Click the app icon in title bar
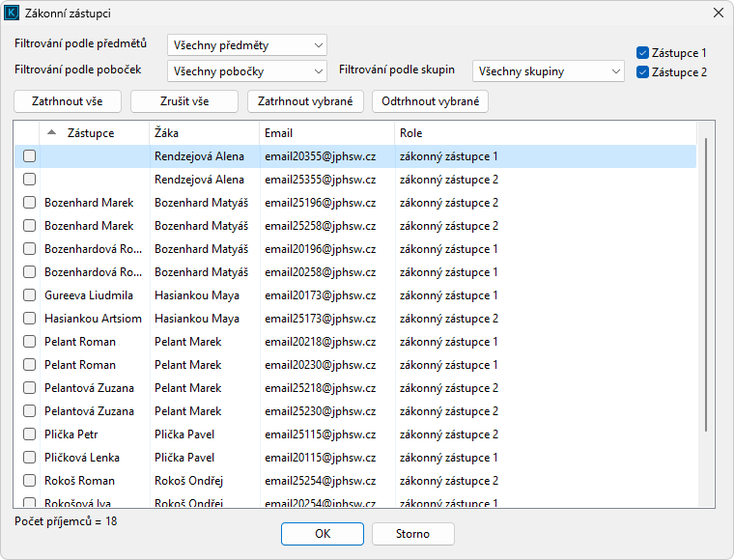This screenshot has width=734, height=560. point(13,13)
